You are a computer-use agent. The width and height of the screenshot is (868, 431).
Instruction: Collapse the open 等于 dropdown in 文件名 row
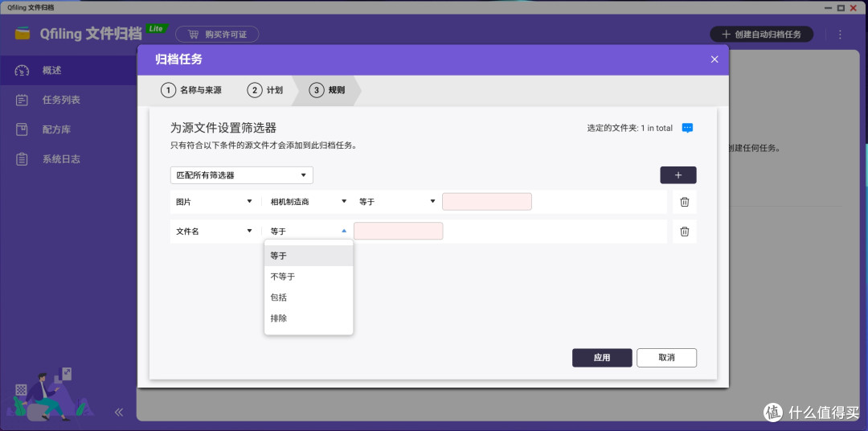[309, 232]
